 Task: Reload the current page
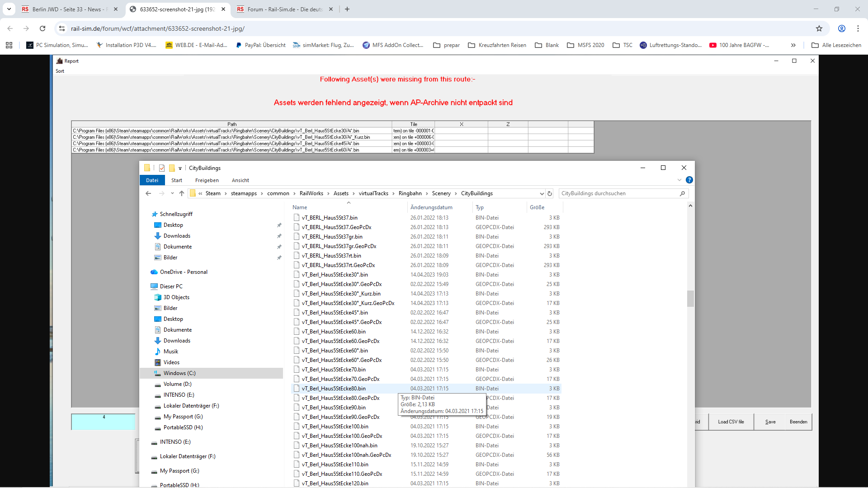[42, 28]
